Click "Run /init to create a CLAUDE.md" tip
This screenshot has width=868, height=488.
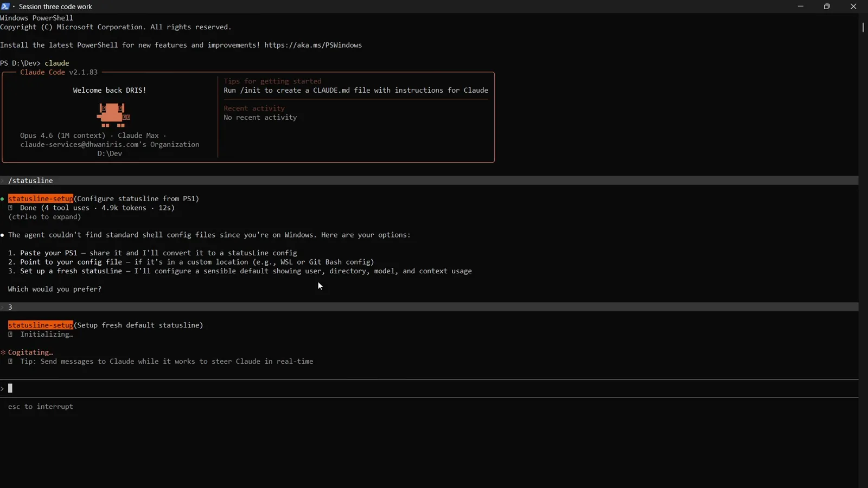(356, 91)
